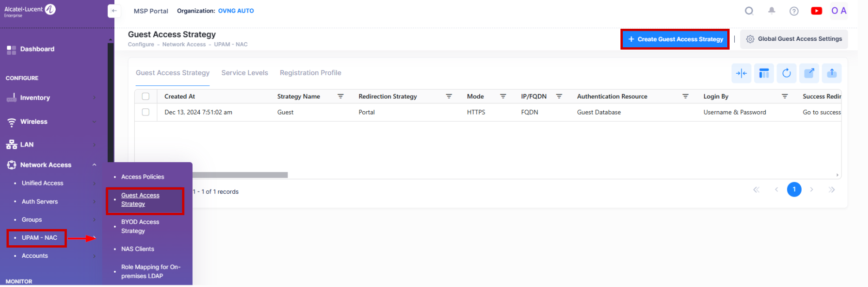Open the YouTube video icon

[x=816, y=11]
